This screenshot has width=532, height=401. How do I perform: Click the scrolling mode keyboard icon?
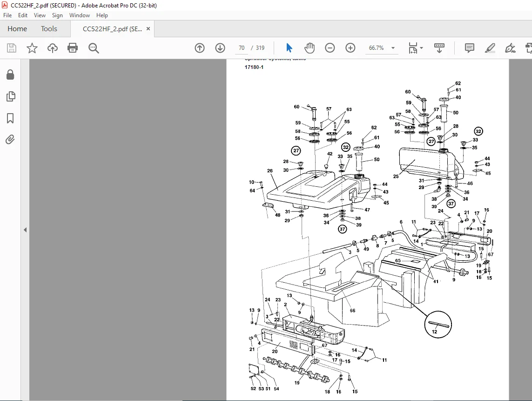click(439, 48)
